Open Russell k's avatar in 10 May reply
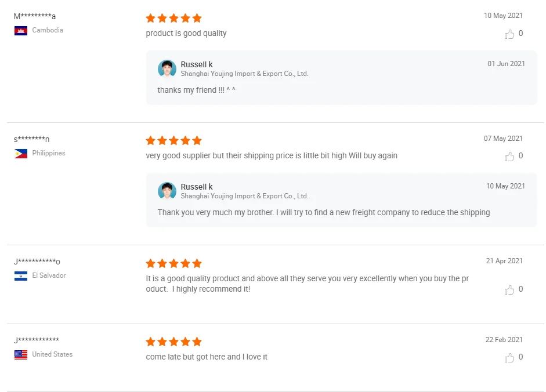 pyautogui.click(x=167, y=191)
